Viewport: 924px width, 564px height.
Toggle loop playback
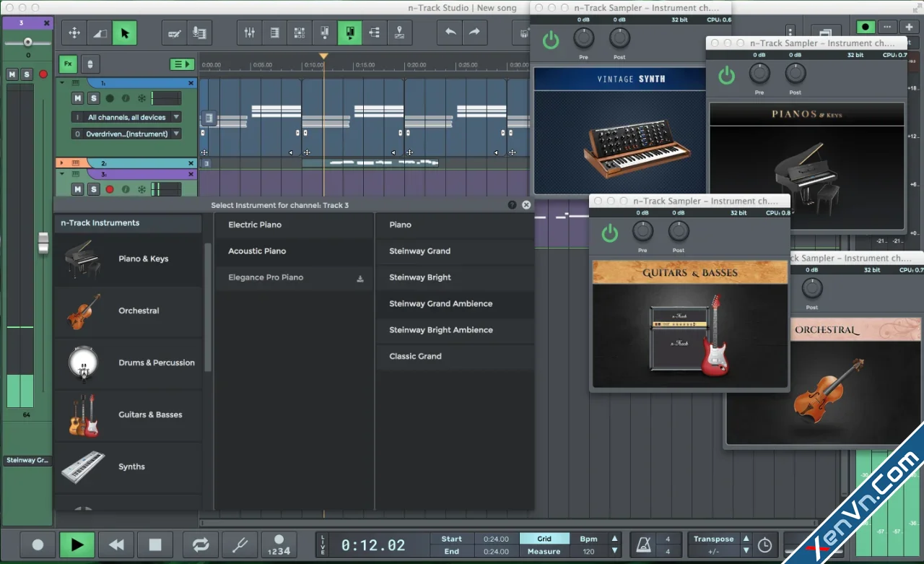[200, 545]
